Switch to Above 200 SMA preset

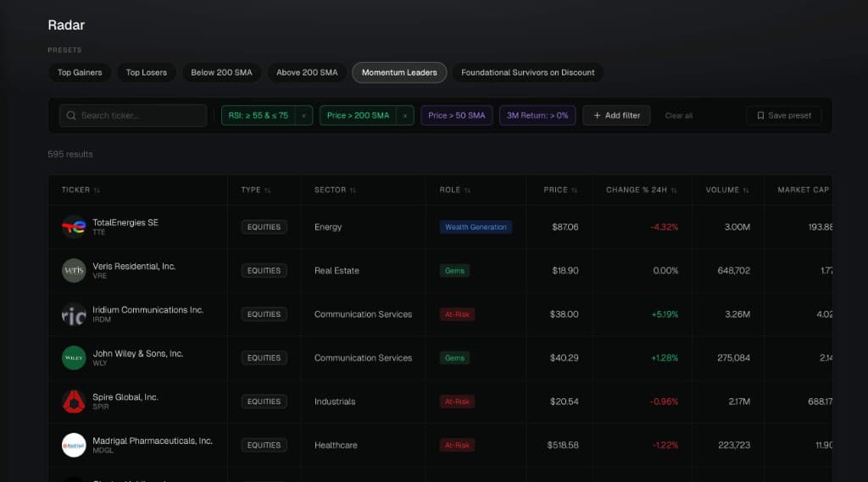307,73
